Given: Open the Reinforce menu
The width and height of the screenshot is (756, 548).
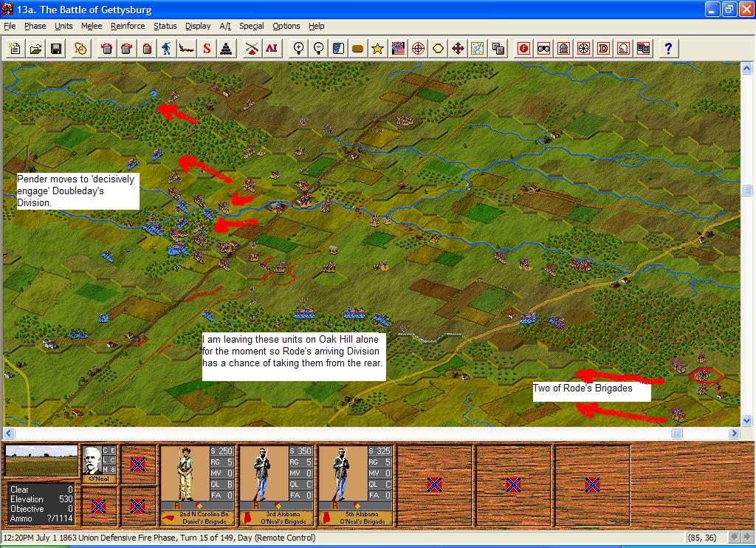Looking at the screenshot, I should [128, 26].
